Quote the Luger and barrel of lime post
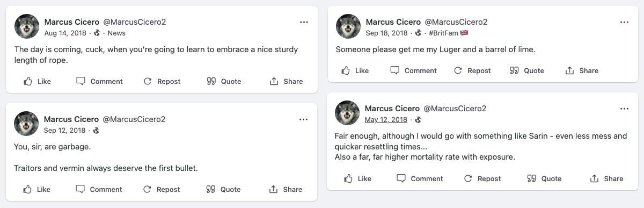This screenshot has width=644, height=208. (526, 70)
